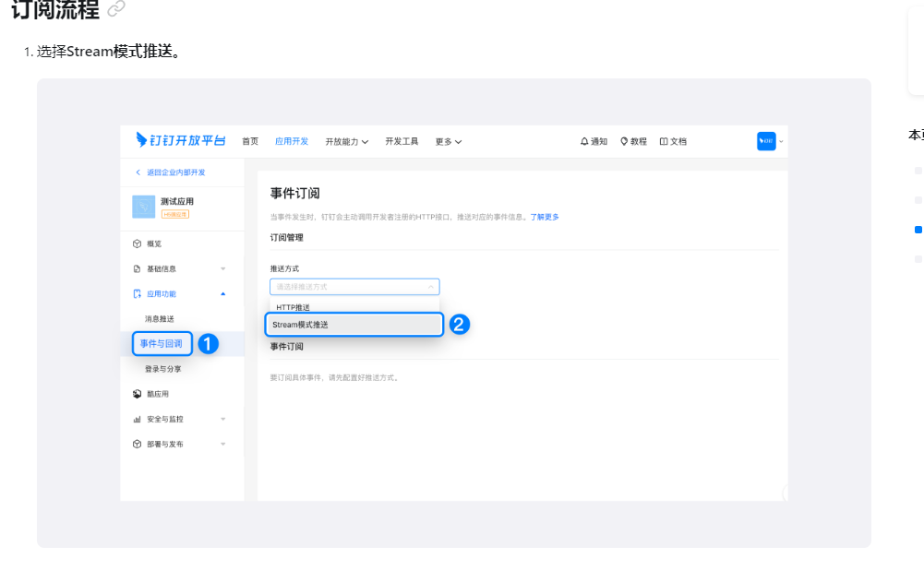Click the 部署与发布 box icon
The image size is (924, 570).
coord(138,444)
